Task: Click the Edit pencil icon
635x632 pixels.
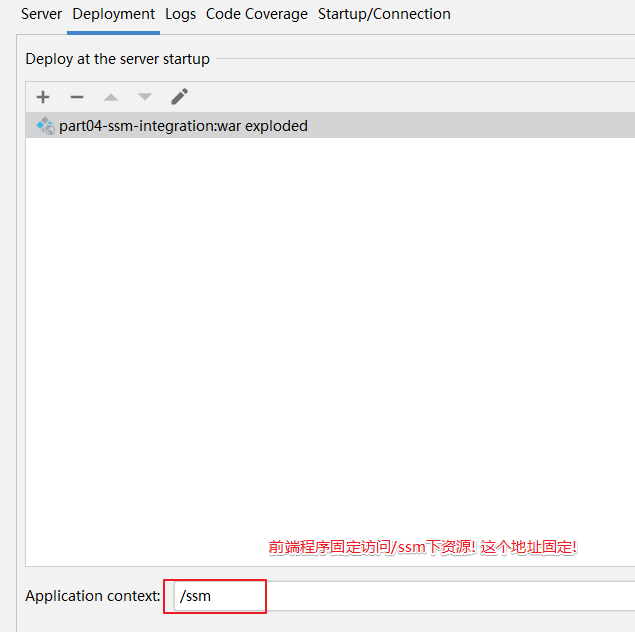Action: point(179,97)
